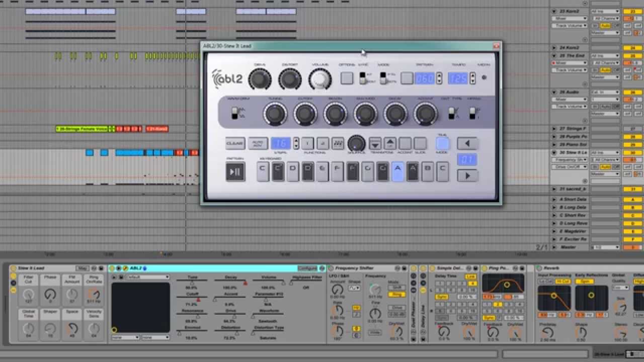The width and height of the screenshot is (644, 362).
Task: Click ABL2 transpose down button
Action: tap(375, 143)
